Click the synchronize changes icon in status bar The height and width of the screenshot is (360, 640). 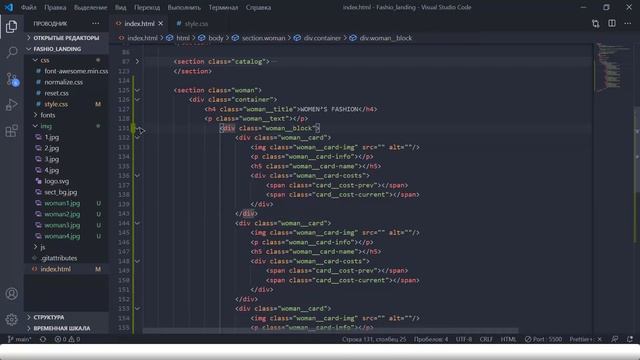tap(43, 339)
